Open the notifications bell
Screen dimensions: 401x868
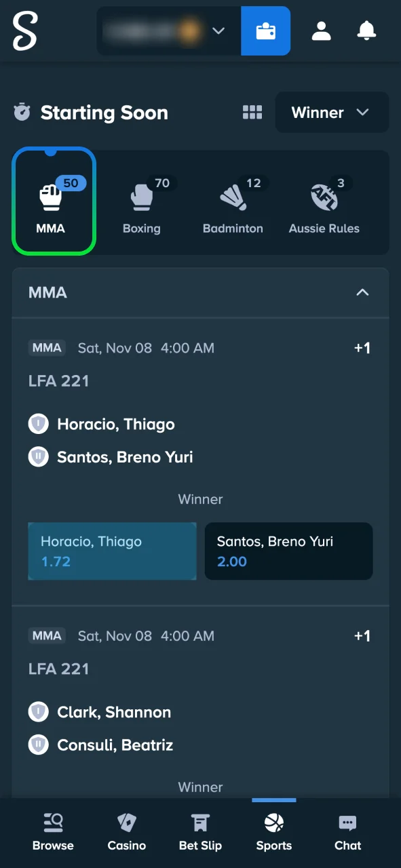366,31
